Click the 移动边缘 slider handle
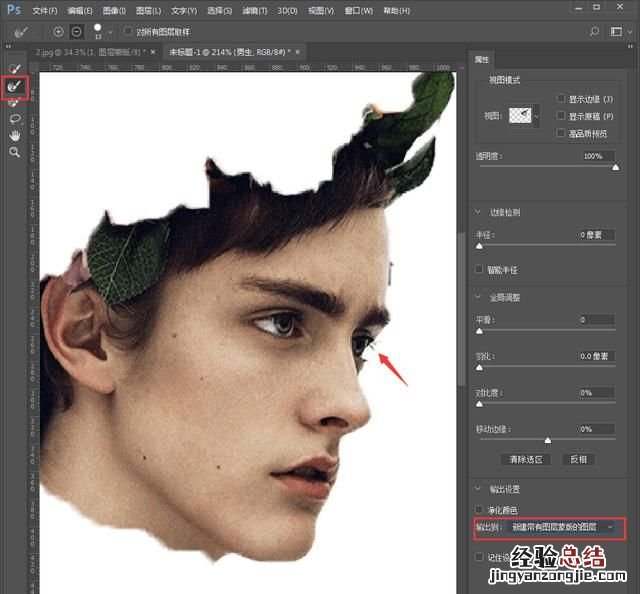Screen dimensions: 640x594 pyautogui.click(x=547, y=440)
